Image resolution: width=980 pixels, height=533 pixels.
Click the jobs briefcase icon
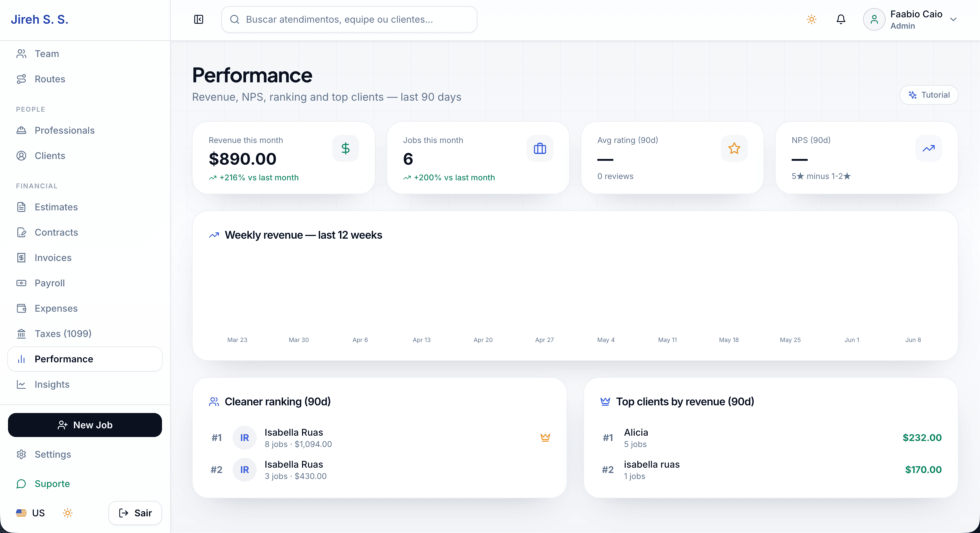pyautogui.click(x=540, y=148)
